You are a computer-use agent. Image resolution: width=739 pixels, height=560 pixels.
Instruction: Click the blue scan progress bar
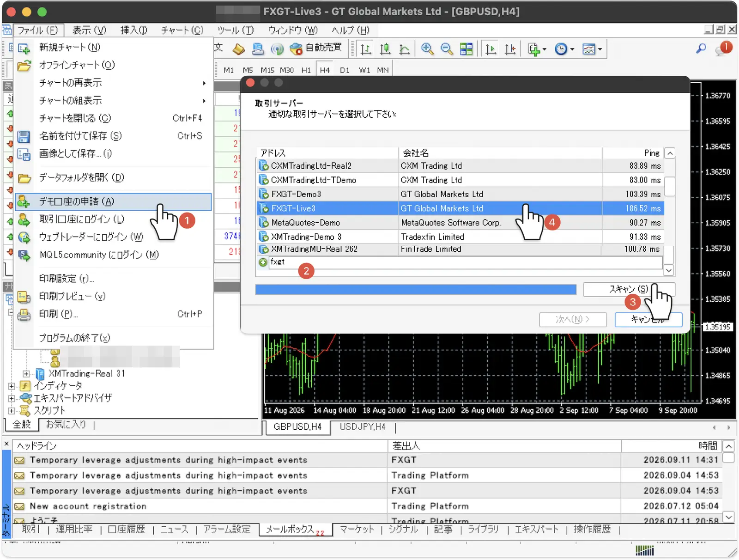click(416, 290)
